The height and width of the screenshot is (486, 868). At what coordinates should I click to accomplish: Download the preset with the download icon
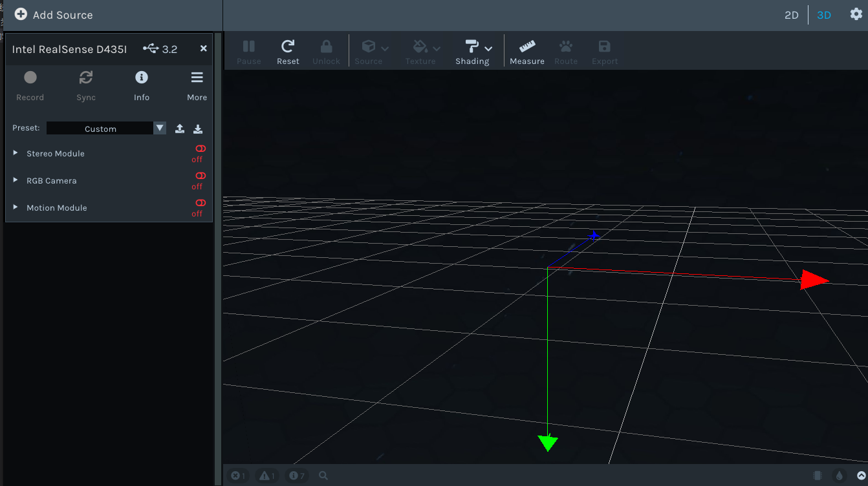tap(198, 129)
